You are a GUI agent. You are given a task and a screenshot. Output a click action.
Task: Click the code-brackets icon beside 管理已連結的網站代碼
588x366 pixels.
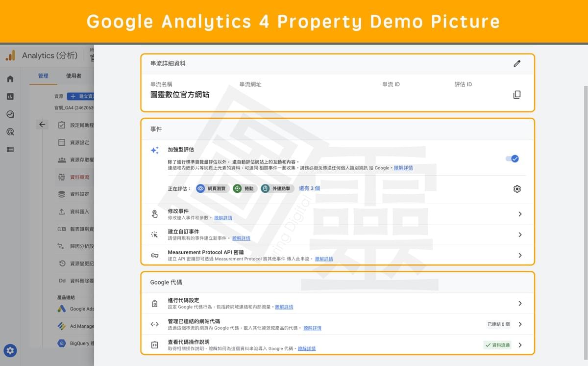click(x=154, y=324)
